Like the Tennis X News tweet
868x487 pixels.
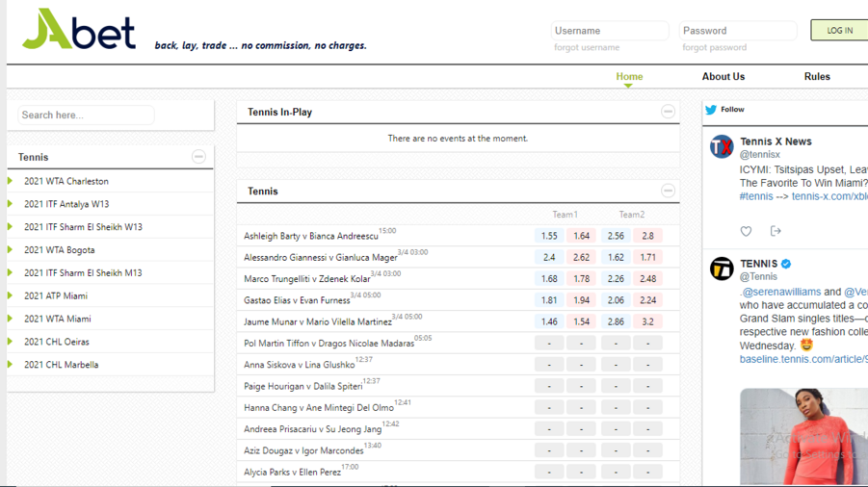pyautogui.click(x=746, y=231)
